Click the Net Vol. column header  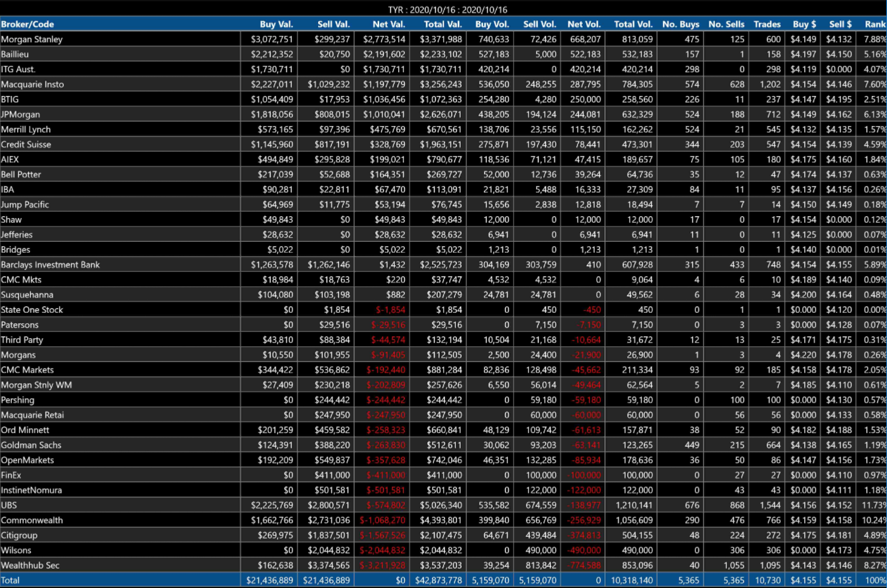point(585,24)
